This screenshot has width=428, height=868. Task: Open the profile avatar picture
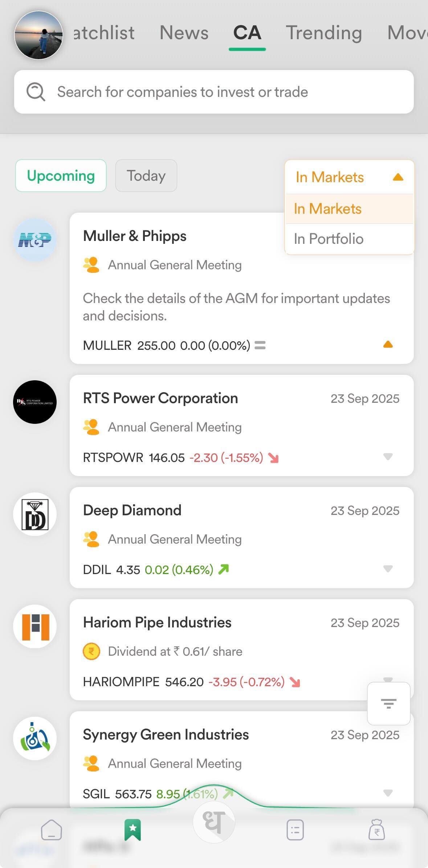click(38, 35)
